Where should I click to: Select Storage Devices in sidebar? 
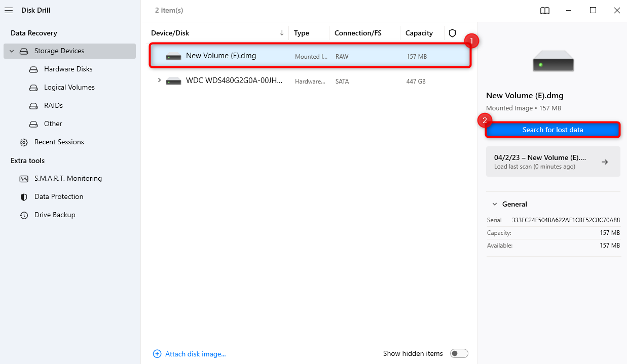point(69,51)
